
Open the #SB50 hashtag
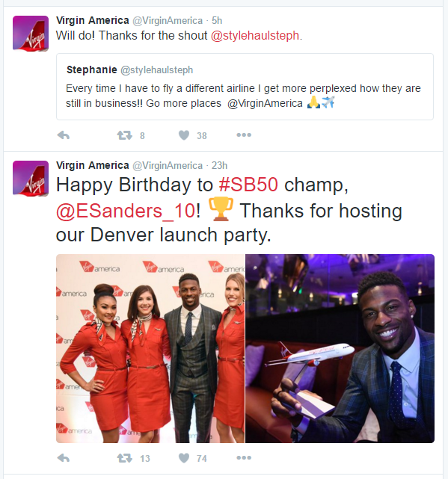tap(248, 185)
